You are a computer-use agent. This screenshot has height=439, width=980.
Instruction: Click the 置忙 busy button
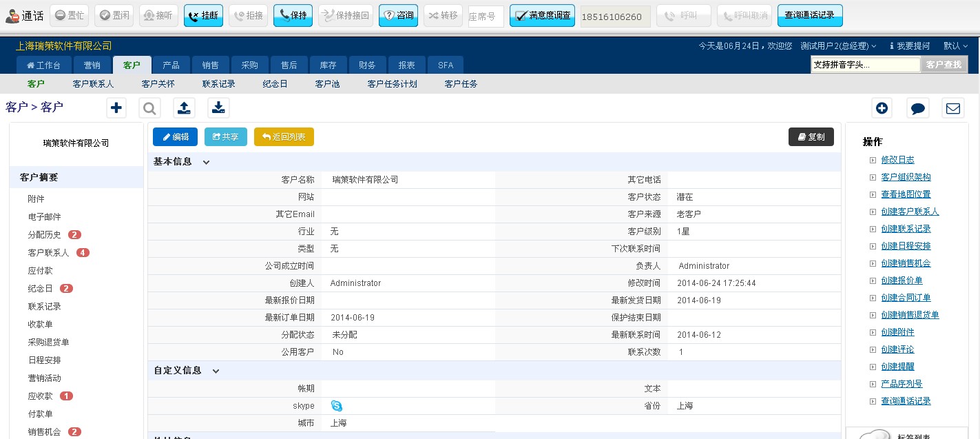click(69, 16)
